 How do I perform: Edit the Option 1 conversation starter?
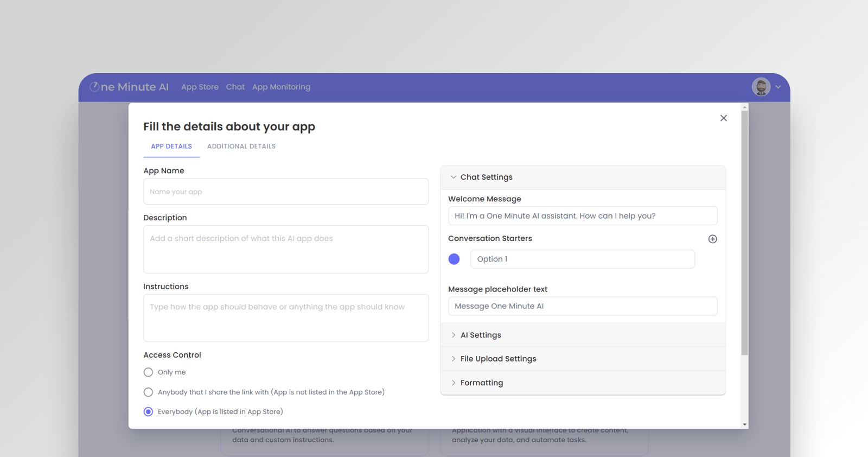583,259
